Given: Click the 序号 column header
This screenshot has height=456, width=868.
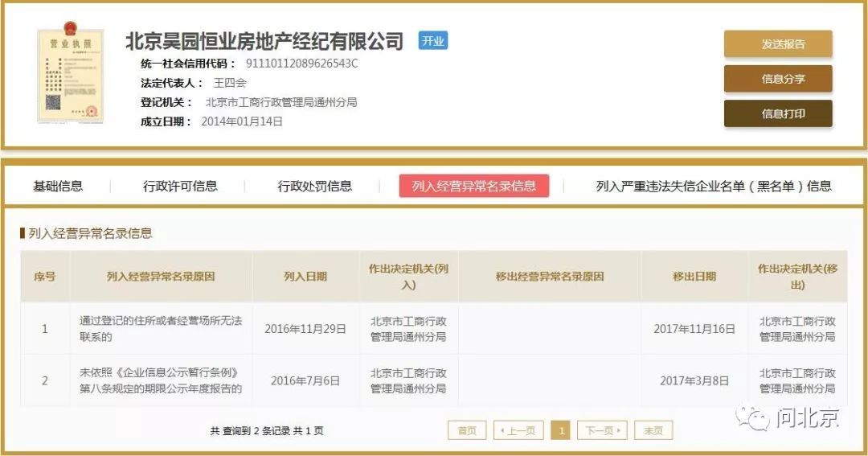Looking at the screenshot, I should pyautogui.click(x=45, y=277).
